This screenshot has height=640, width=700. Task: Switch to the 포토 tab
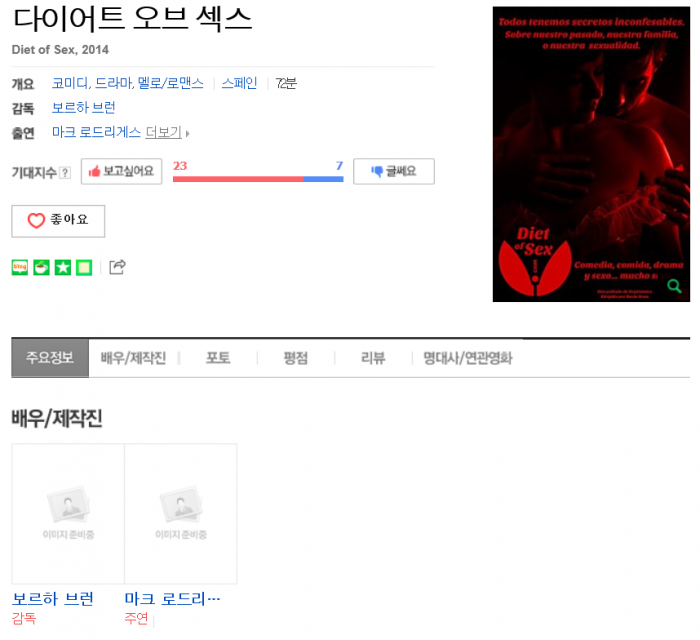tap(218, 358)
